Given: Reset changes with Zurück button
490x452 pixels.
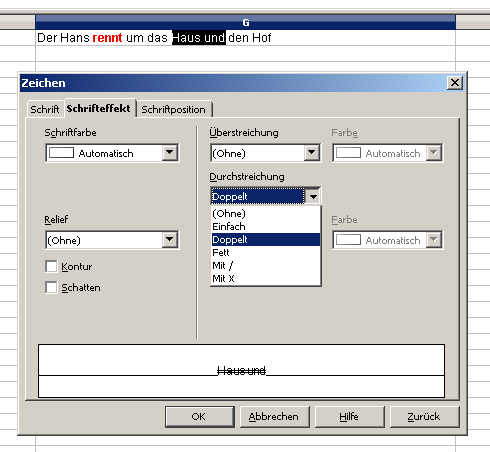Looking at the screenshot, I should click(424, 417).
